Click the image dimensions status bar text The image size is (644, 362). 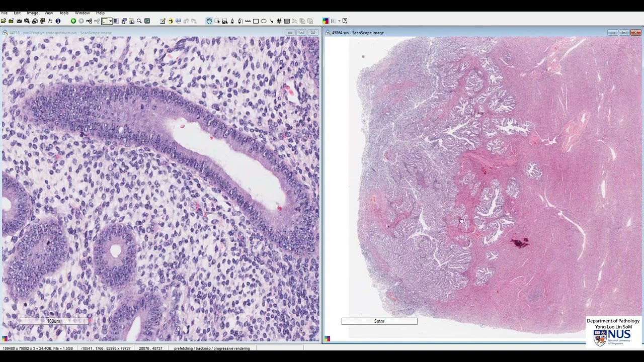pos(38,348)
